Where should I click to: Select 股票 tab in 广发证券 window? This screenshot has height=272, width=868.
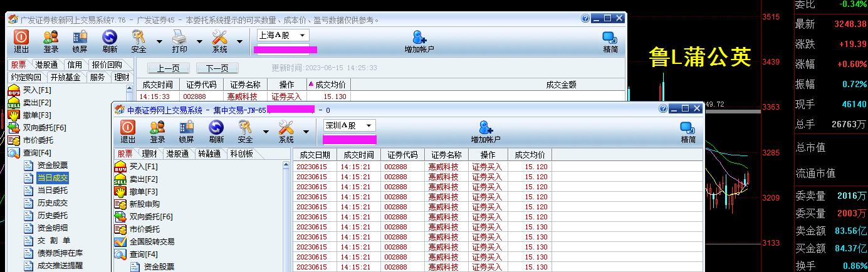coord(18,65)
